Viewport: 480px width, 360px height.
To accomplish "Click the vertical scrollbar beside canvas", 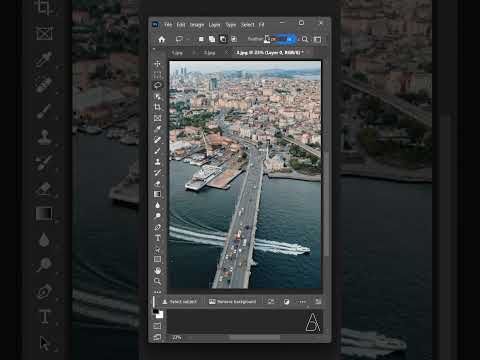I will pyautogui.click(x=326, y=203).
